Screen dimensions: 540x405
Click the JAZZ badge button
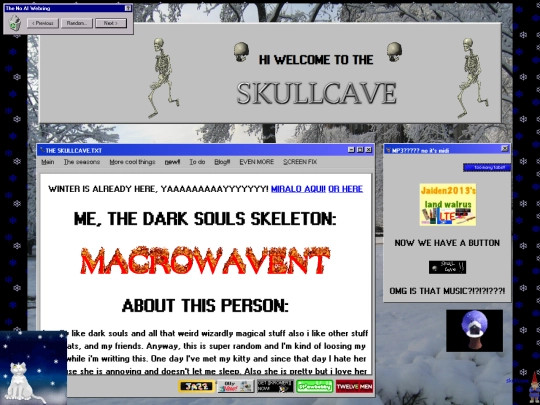click(197, 386)
